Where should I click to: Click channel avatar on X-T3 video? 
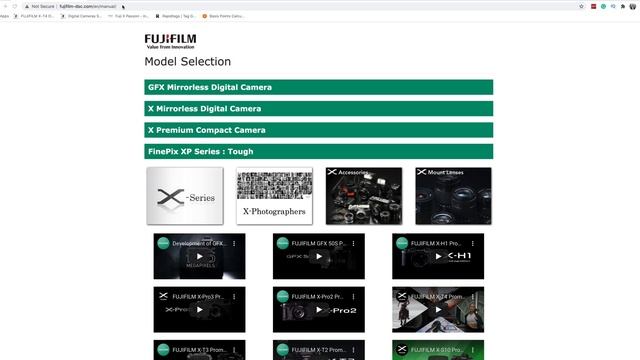163,350
